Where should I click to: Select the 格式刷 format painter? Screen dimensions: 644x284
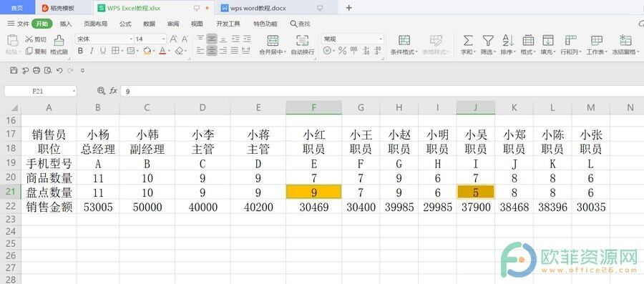[x=59, y=45]
